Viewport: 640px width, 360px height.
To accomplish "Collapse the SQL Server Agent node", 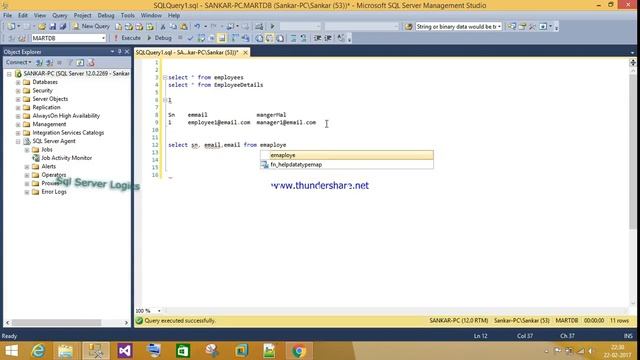I will 18,141.
